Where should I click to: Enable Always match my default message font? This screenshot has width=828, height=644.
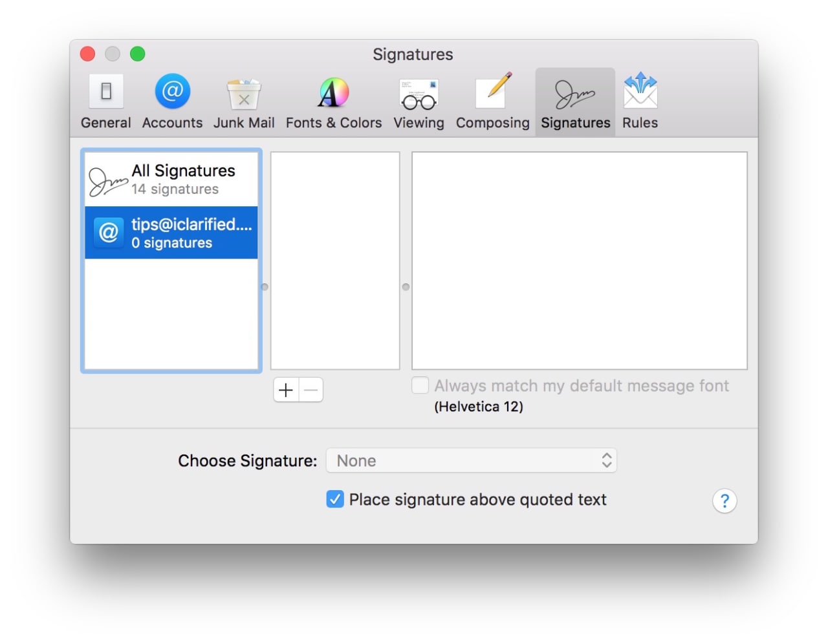pos(420,385)
